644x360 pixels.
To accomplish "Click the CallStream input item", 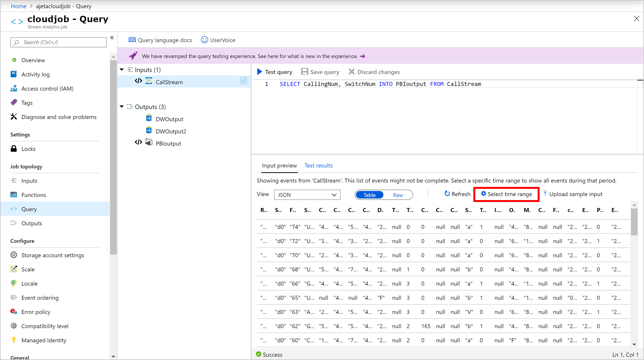I will click(169, 82).
